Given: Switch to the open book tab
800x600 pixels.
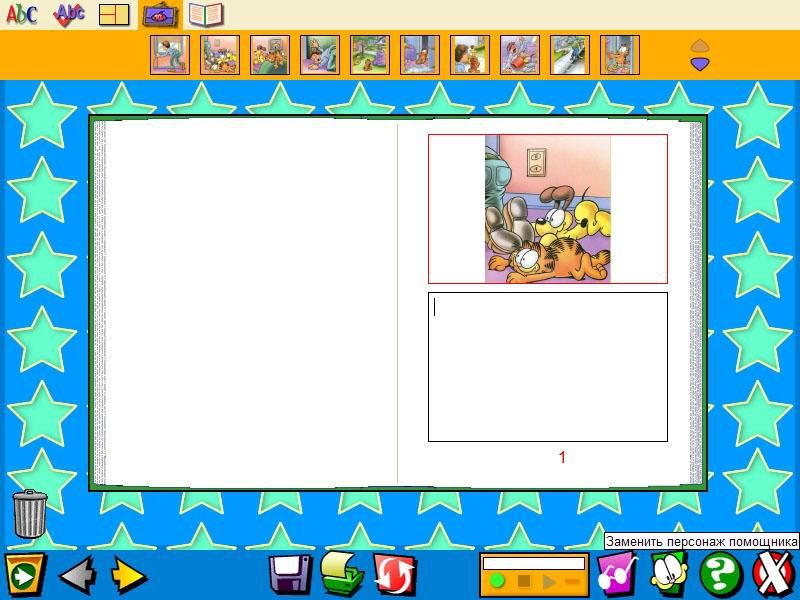Looking at the screenshot, I should coord(206,15).
